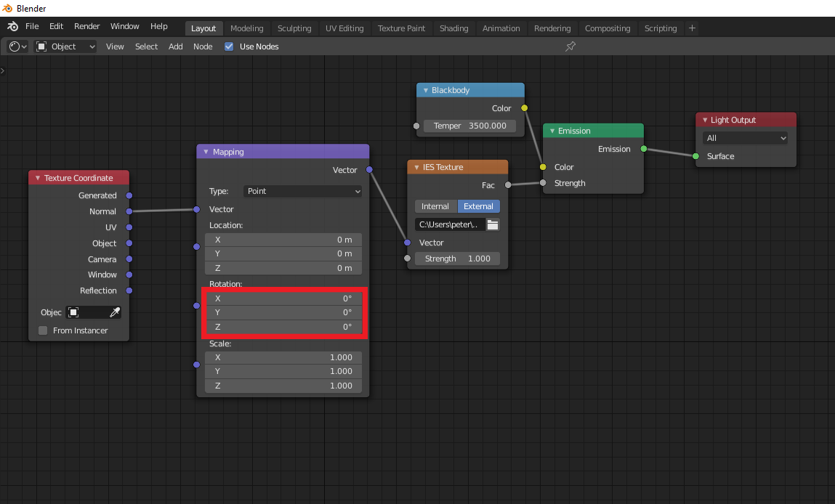Enable the From Instancer checkbox
Image resolution: width=835 pixels, height=504 pixels.
[x=43, y=330]
